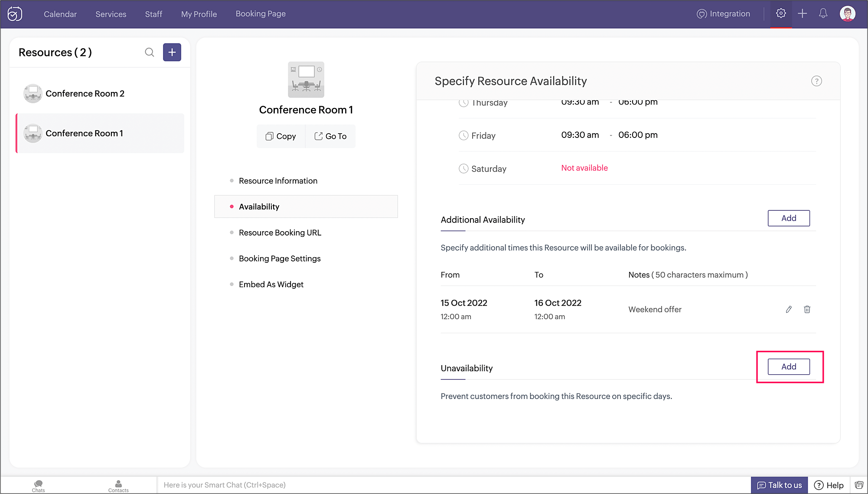Click Friday 09:30 am start time
This screenshot has height=494, width=868.
click(x=580, y=135)
